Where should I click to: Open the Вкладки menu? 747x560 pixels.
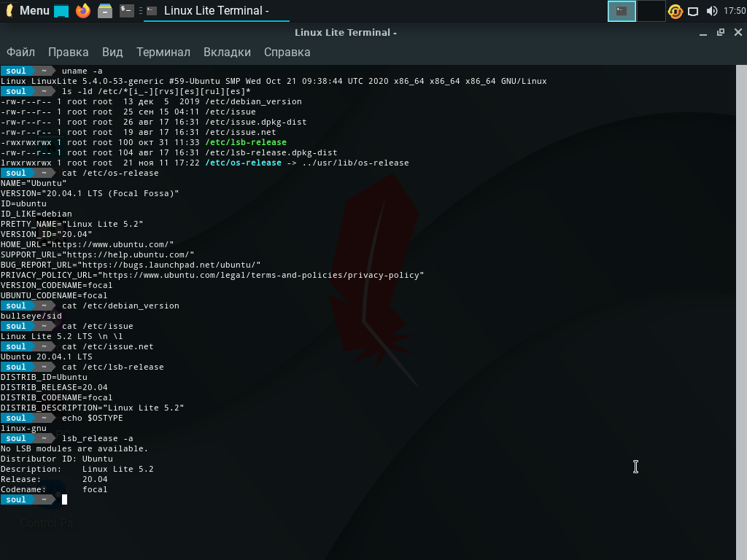click(227, 52)
